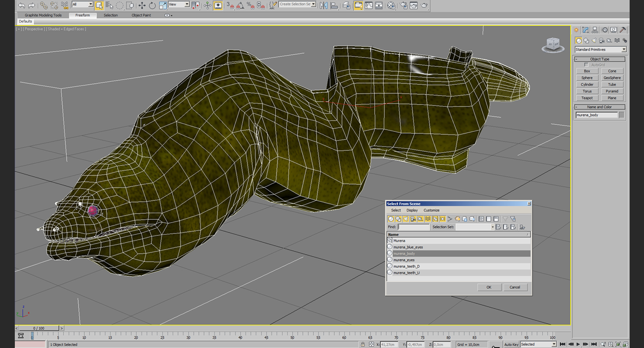Click the Name column header in dialog
This screenshot has width=644, height=348.
pyautogui.click(x=459, y=234)
